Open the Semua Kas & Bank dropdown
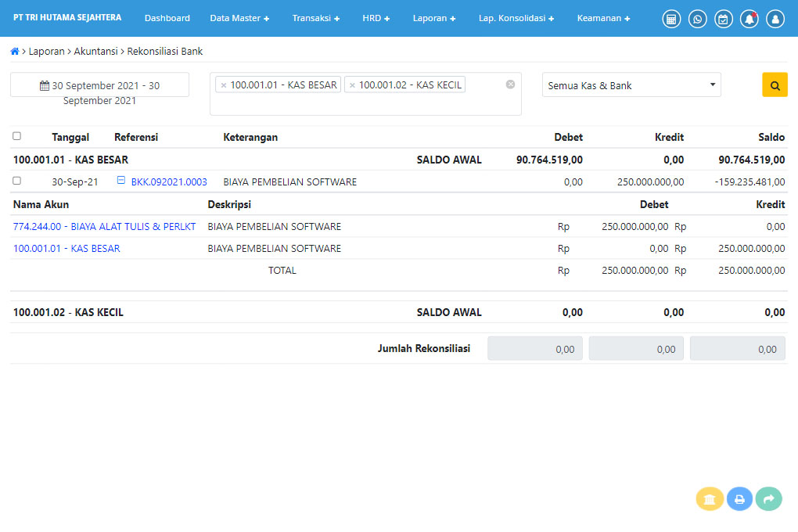Viewport: 798px width, 532px height. click(631, 85)
